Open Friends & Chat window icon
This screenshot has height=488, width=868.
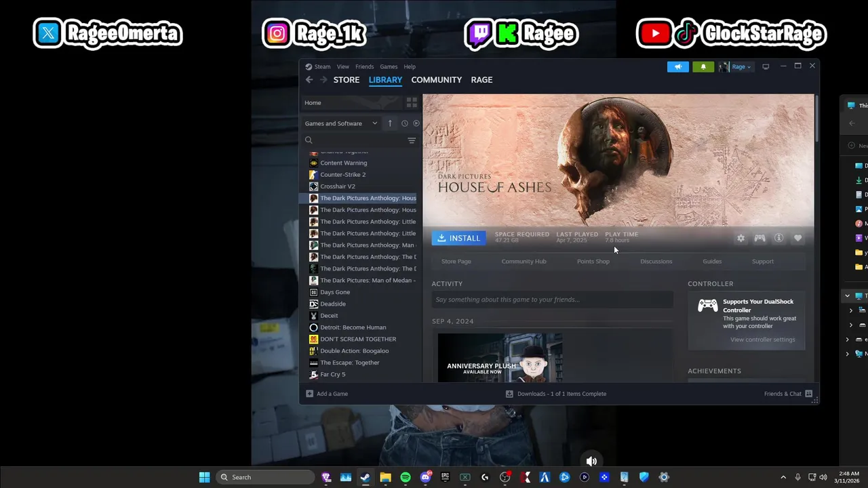(809, 394)
